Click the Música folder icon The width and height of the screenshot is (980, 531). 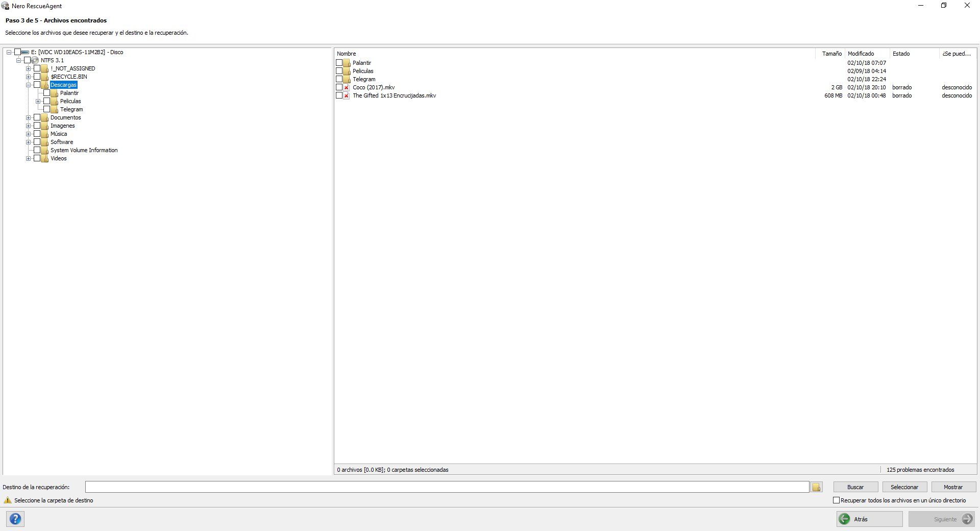[x=45, y=134]
